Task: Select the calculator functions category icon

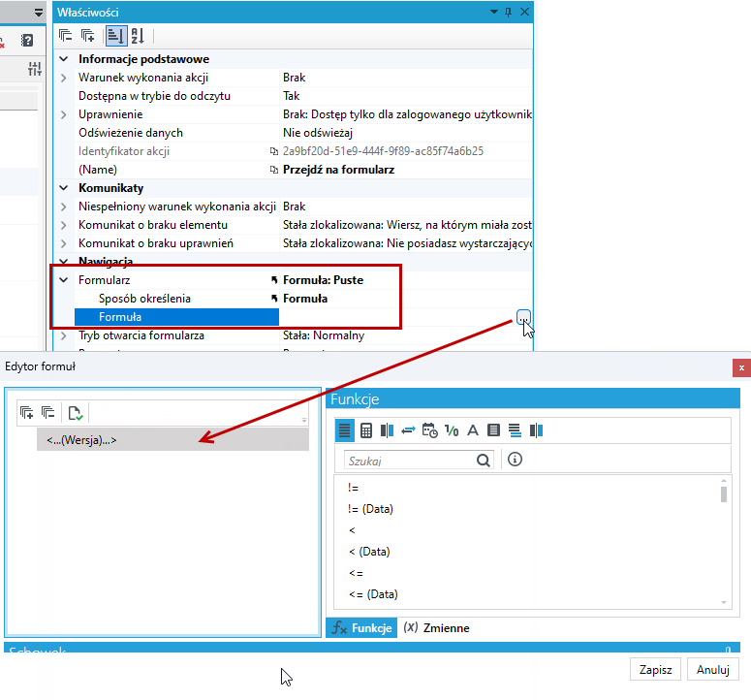Action: click(x=366, y=430)
